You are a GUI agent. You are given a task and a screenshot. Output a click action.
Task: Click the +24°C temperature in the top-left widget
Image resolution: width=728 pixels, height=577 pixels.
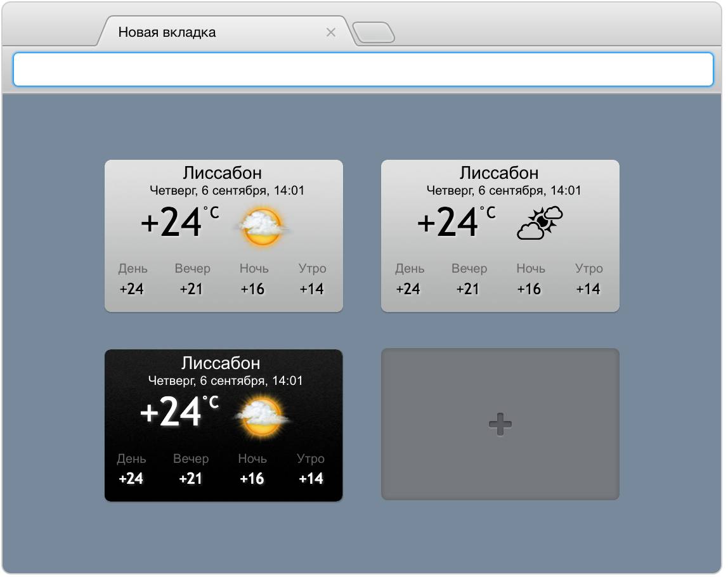pos(179,222)
